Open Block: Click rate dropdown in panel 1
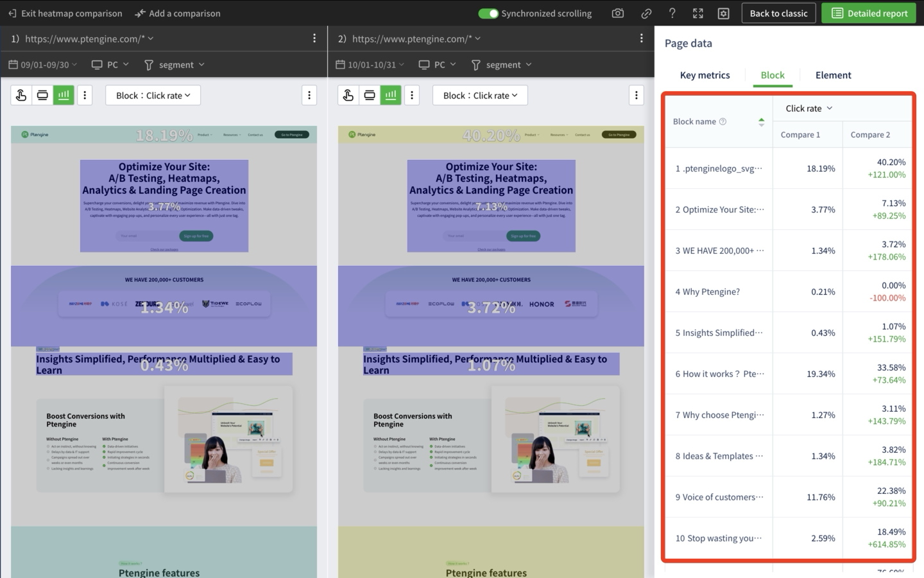This screenshot has height=578, width=924. click(153, 95)
